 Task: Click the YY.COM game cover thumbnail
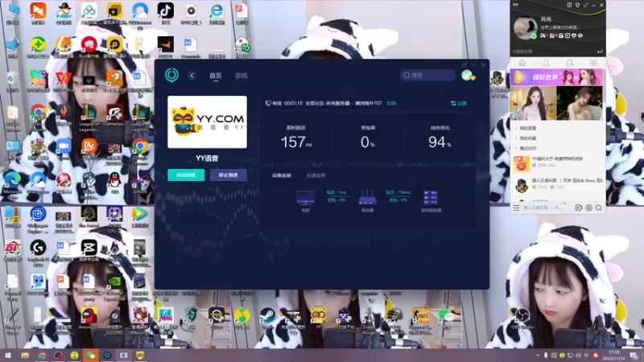point(207,122)
